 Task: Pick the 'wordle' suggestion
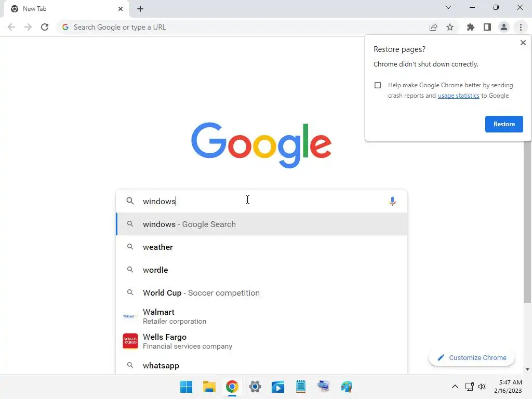(261, 270)
